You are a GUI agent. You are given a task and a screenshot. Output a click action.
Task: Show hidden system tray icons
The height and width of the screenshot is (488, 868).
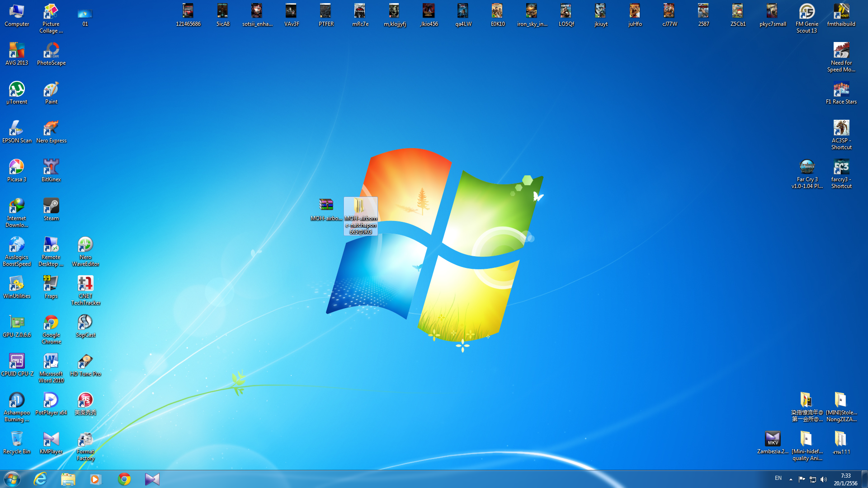(x=791, y=479)
